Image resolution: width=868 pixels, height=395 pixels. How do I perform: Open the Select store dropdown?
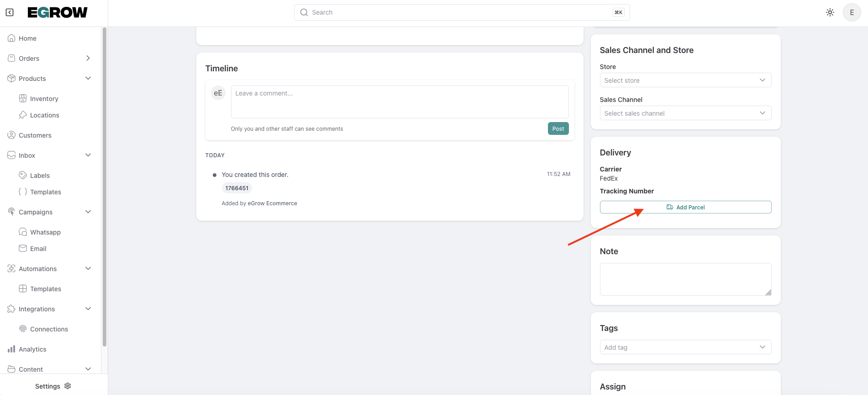point(685,80)
